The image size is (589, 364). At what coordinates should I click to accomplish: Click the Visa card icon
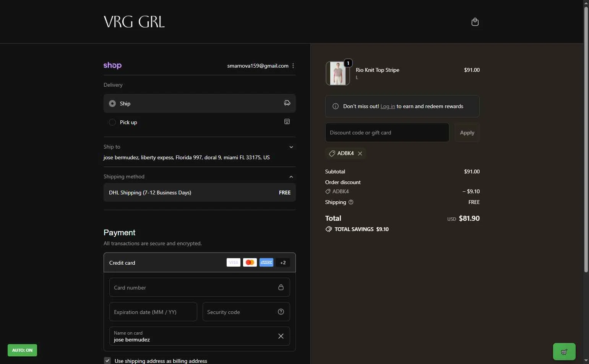pos(234,262)
